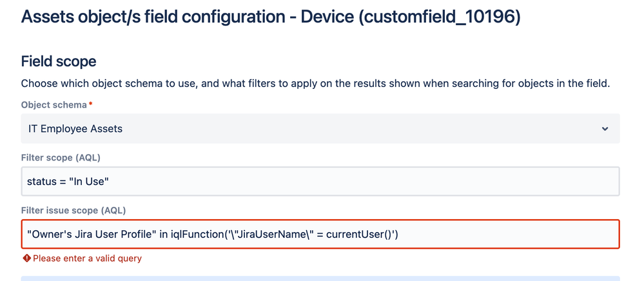This screenshot has height=281, width=644.
Task: Click the field scope description paragraph
Action: pyautogui.click(x=315, y=84)
